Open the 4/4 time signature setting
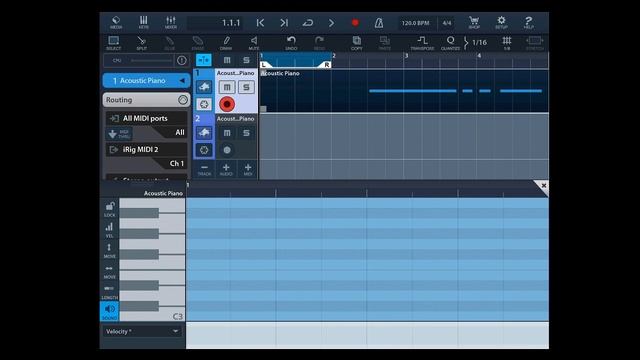 point(447,23)
